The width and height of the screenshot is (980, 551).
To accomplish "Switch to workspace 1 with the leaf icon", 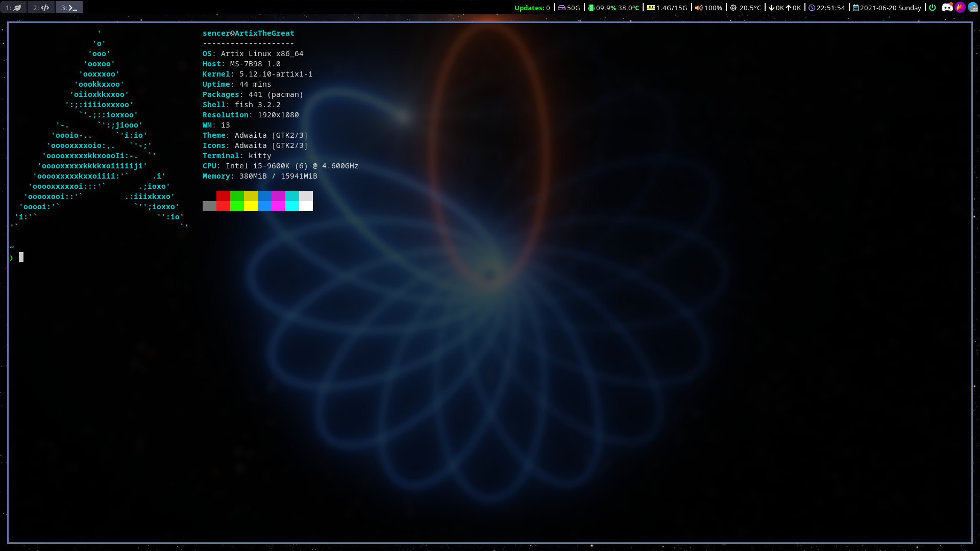I will pos(13,8).
